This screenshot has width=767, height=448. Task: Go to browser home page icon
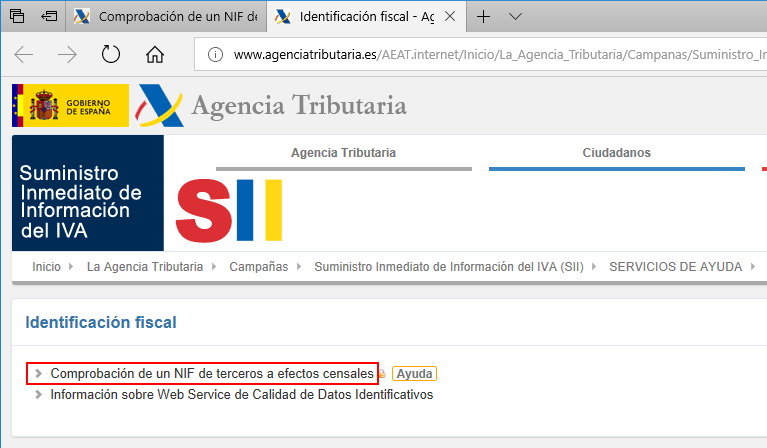(x=155, y=54)
